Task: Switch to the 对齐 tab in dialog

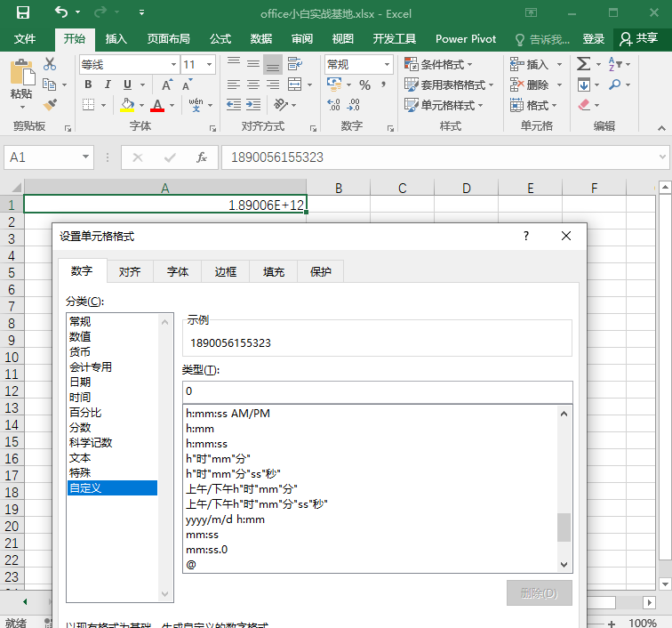Action: [x=130, y=271]
